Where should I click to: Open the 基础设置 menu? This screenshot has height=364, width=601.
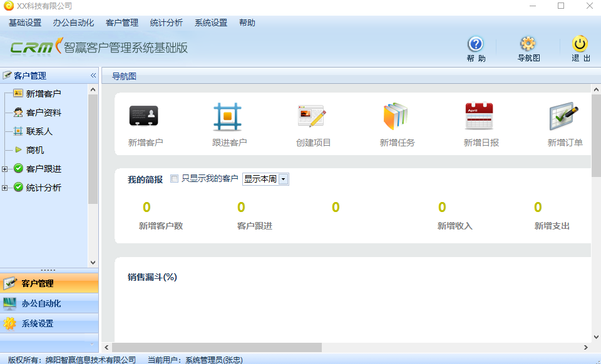[25, 23]
